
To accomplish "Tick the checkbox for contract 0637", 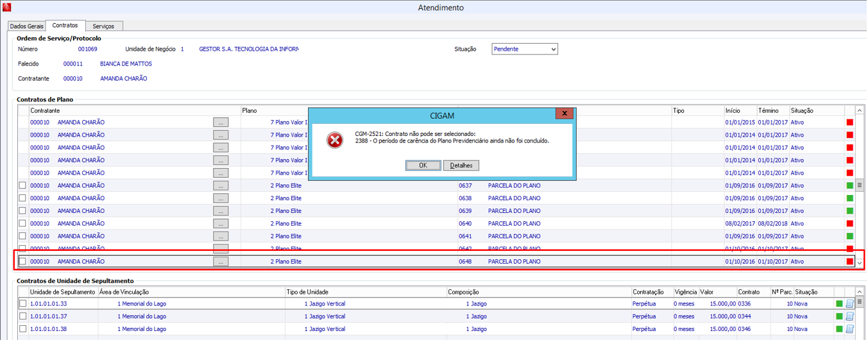I will tap(23, 185).
